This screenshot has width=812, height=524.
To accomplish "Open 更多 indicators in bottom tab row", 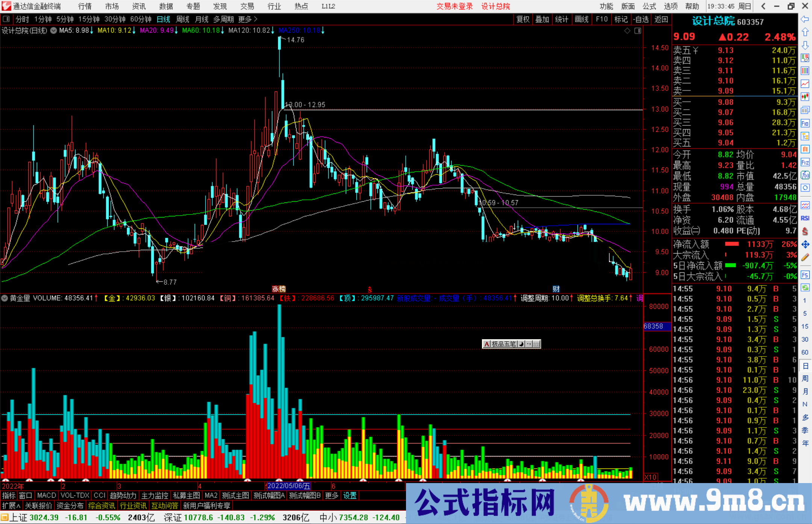I will pyautogui.click(x=332, y=495).
